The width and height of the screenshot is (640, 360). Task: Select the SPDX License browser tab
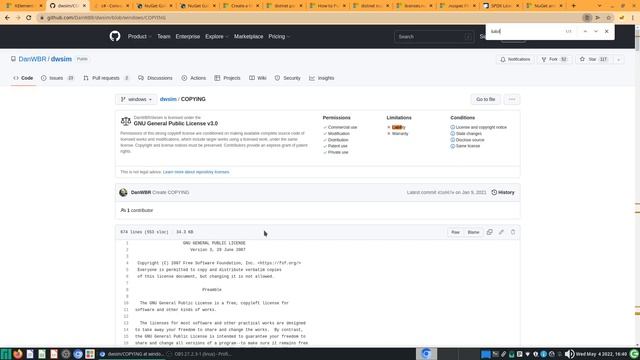click(x=501, y=6)
